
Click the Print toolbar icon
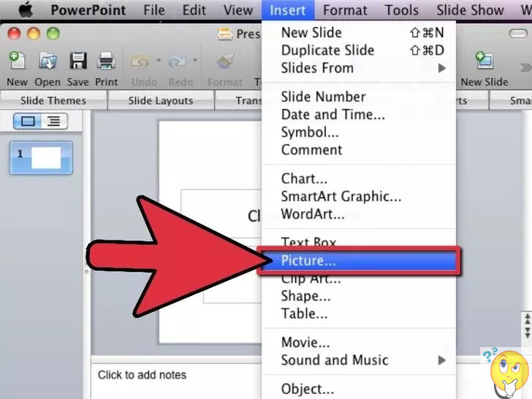pyautogui.click(x=106, y=61)
